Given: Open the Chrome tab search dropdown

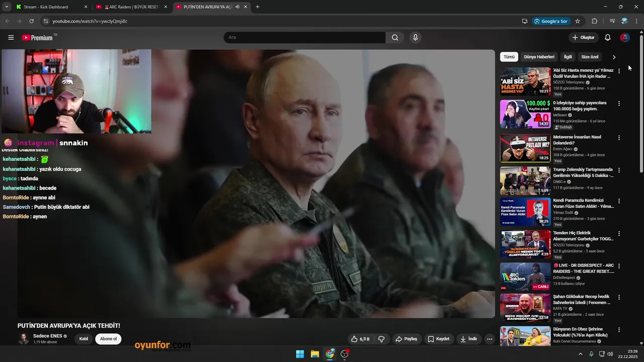Looking at the screenshot, I should [x=7, y=7].
